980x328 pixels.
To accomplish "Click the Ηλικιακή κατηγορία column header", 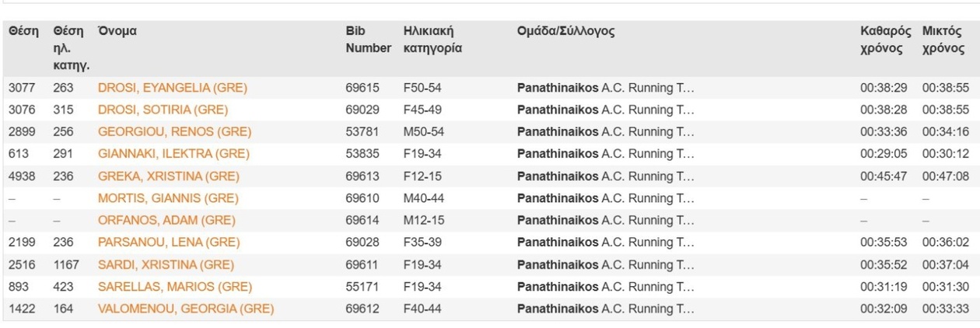I will (x=432, y=40).
